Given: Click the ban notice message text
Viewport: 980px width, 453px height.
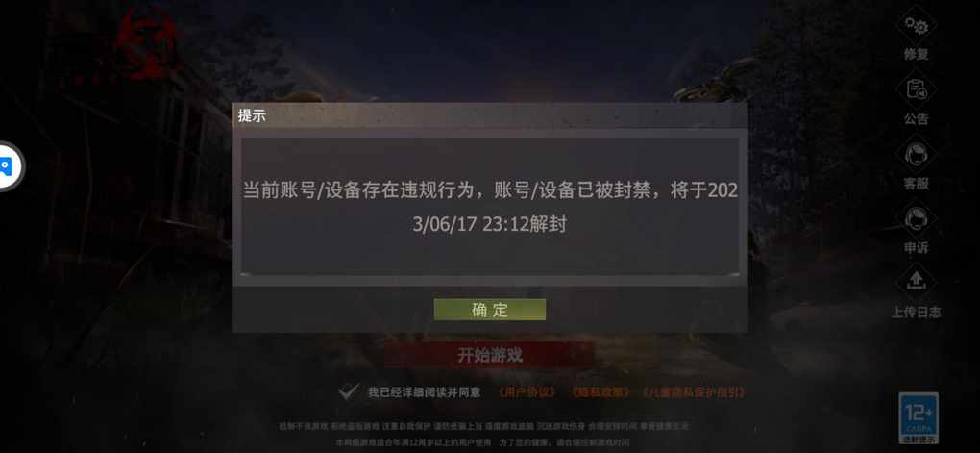Looking at the screenshot, I should (490, 207).
